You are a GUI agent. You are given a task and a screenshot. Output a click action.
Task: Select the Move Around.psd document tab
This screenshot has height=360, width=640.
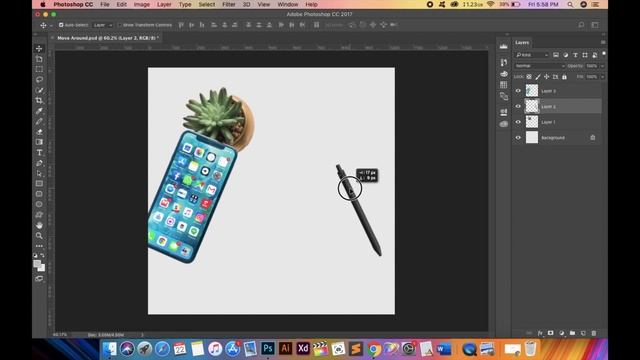tap(107, 38)
